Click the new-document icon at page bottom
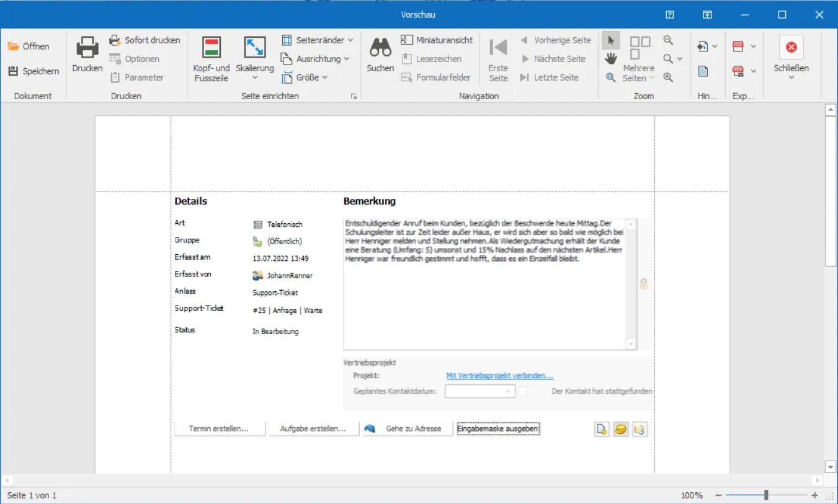The height and width of the screenshot is (504, 838). 602,430
